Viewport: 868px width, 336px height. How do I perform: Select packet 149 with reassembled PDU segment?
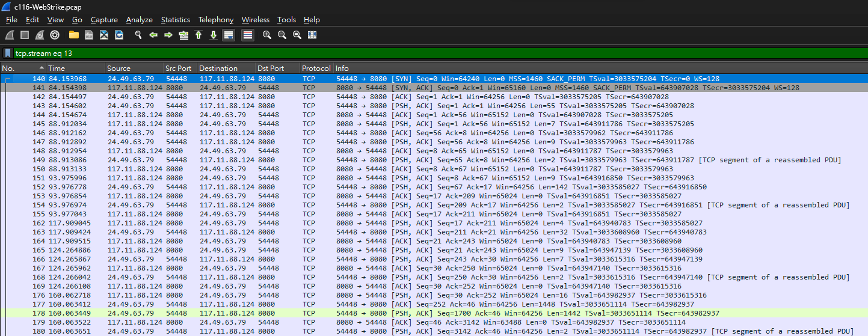[434, 160]
